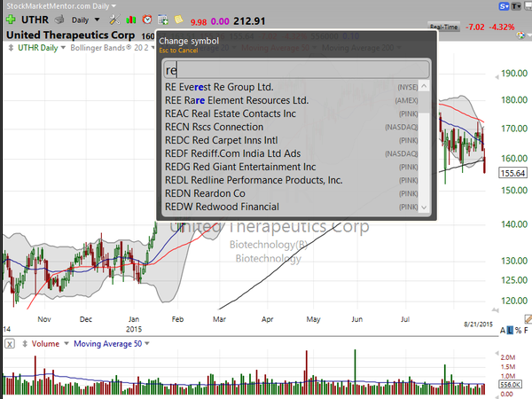The width and height of the screenshot is (532, 399).
Task: Click the T dropdown icon at top right
Action: pos(516,6)
